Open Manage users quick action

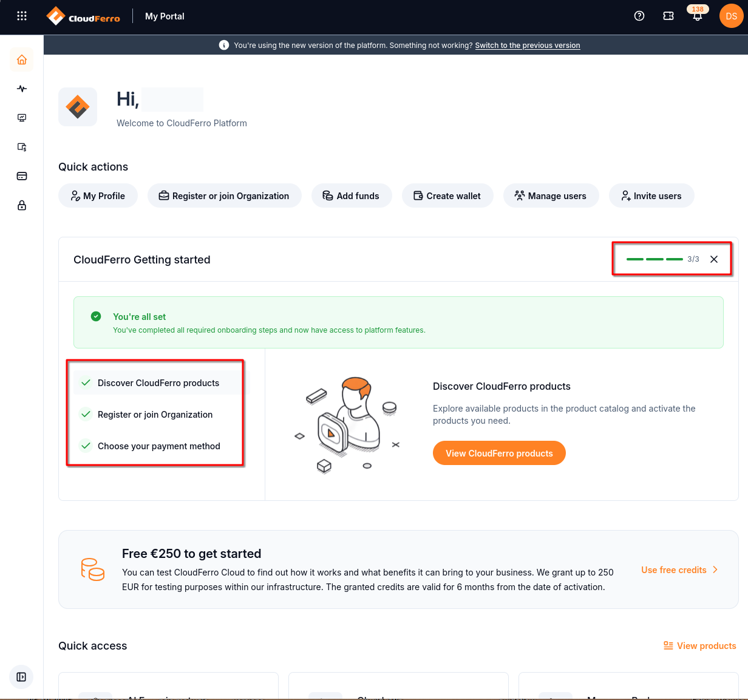coord(551,195)
